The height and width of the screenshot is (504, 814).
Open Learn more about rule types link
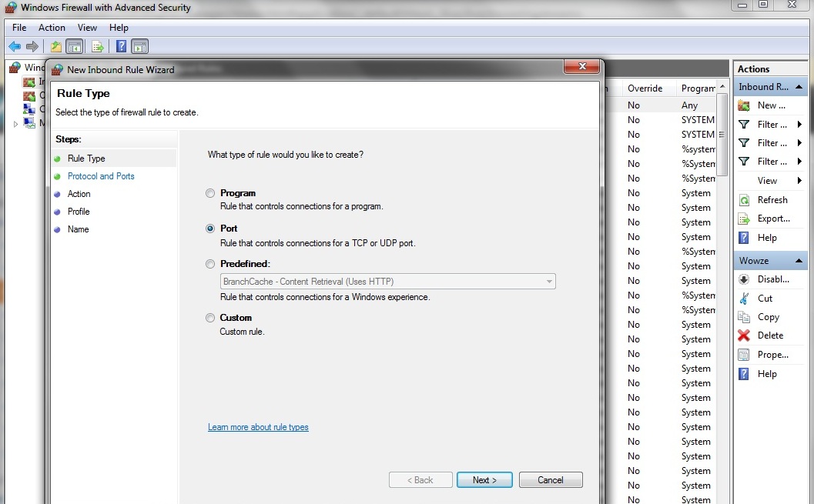click(258, 427)
